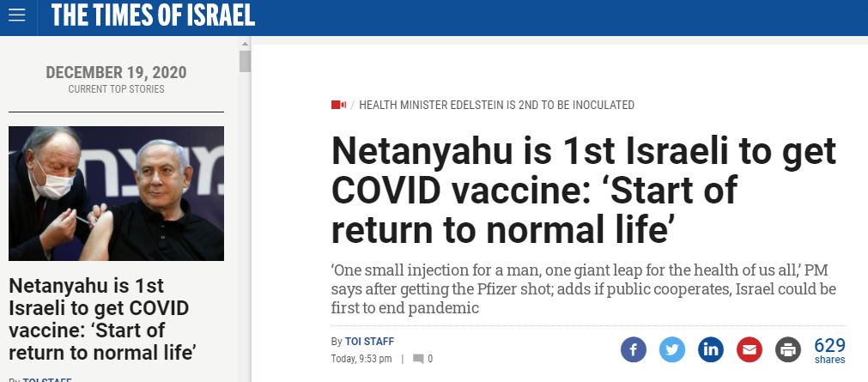Share the article on LinkedIn
This screenshot has width=868, height=382.
(711, 350)
